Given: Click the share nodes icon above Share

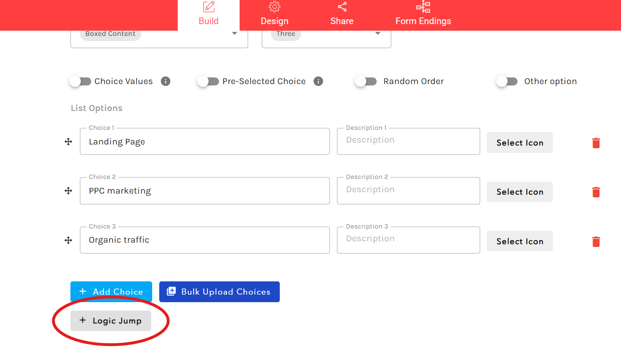Looking at the screenshot, I should (342, 7).
